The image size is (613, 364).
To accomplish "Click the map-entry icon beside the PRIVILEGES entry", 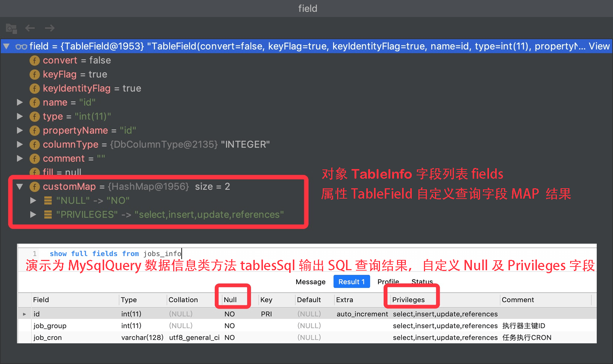I will pos(48,214).
